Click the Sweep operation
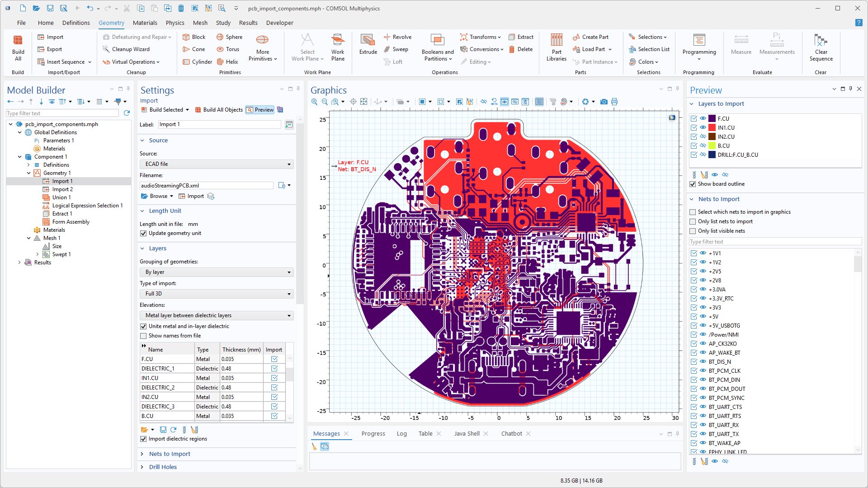Screen dimensions: 868x488 point(396,49)
